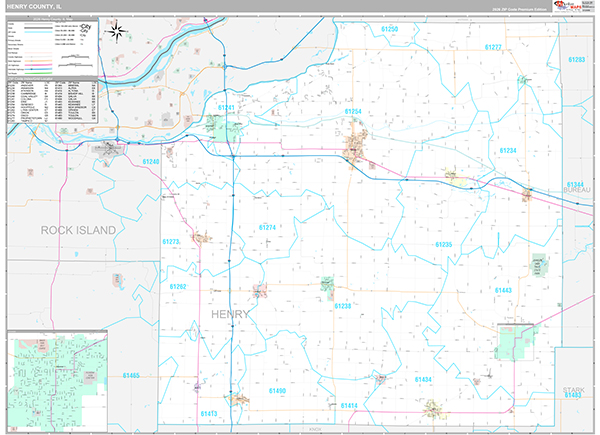Select ZIP code label 61238

coord(342,306)
